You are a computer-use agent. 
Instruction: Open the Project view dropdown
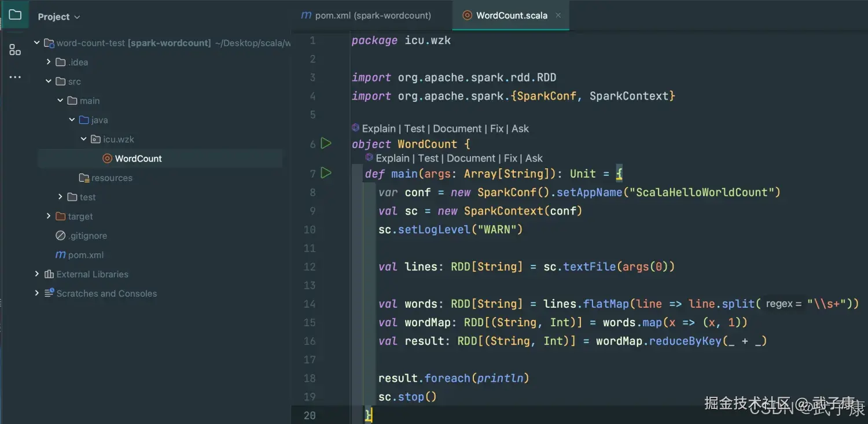(x=59, y=17)
